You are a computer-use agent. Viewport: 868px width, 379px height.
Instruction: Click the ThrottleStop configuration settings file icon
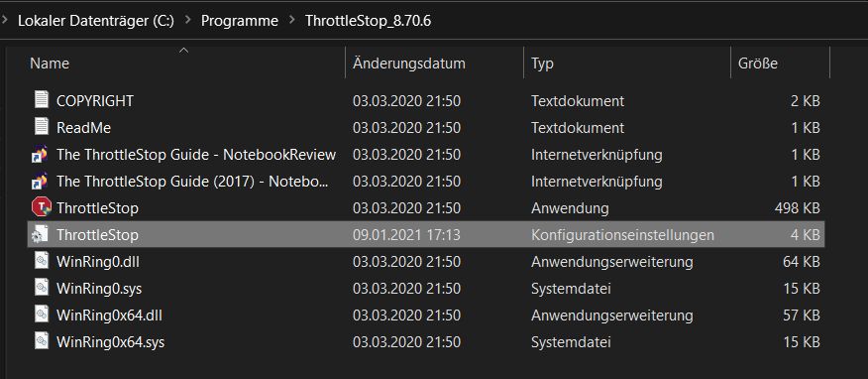[41, 234]
